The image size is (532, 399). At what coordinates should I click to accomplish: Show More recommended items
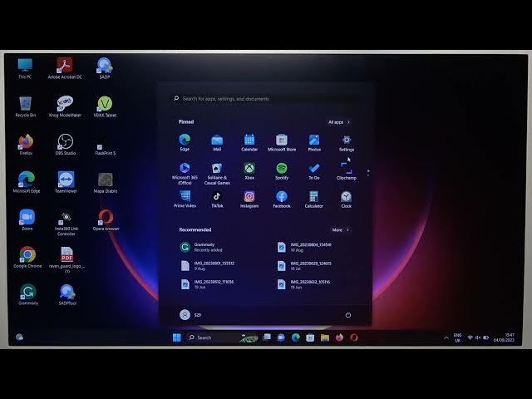[340, 229]
